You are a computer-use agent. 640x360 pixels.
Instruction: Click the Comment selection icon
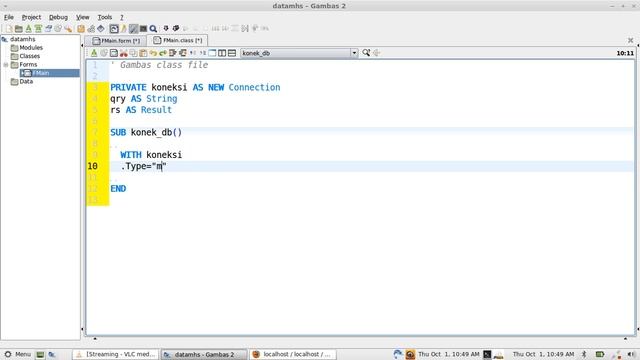(193, 53)
